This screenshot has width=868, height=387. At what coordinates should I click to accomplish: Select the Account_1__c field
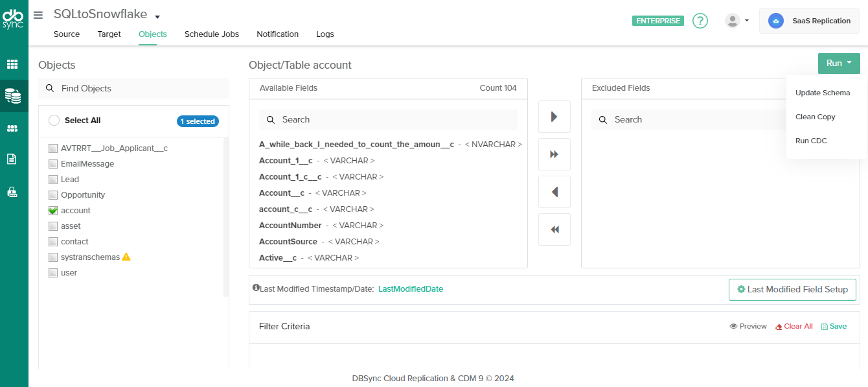(317, 161)
